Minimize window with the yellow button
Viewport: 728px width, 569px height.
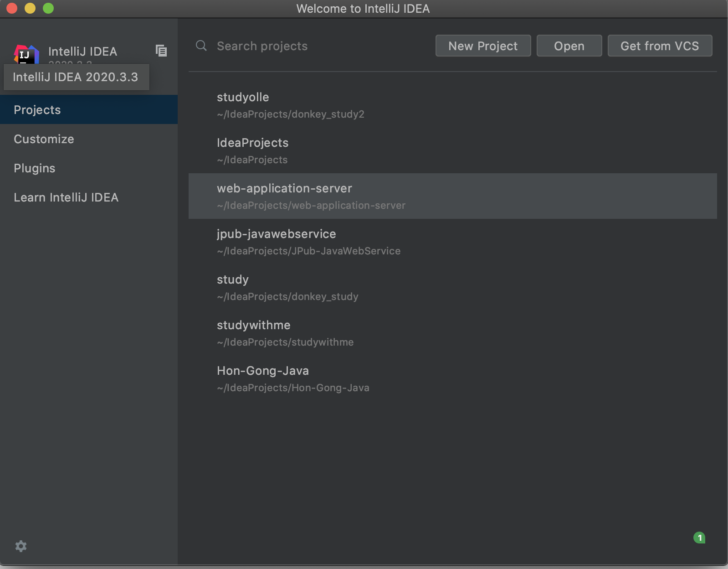coord(30,8)
